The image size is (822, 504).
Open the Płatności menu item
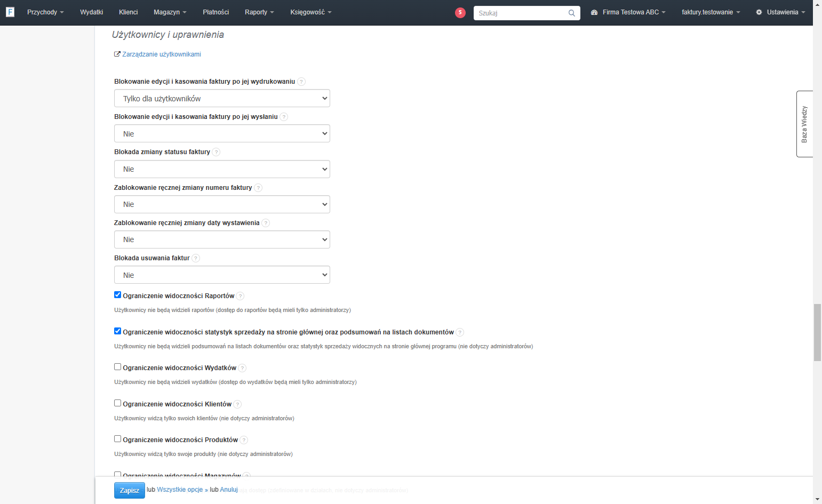pyautogui.click(x=216, y=12)
